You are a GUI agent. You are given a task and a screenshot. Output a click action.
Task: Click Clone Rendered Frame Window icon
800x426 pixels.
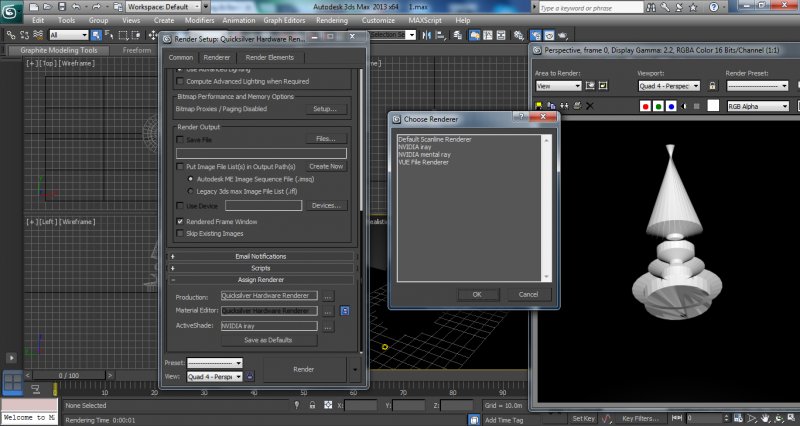click(x=564, y=106)
